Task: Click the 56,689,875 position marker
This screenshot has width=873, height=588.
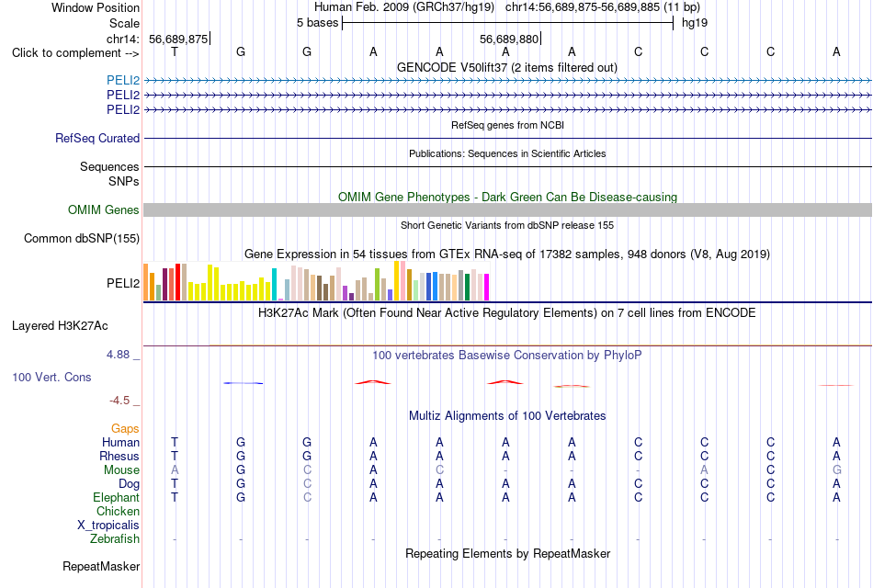Action: pyautogui.click(x=178, y=39)
